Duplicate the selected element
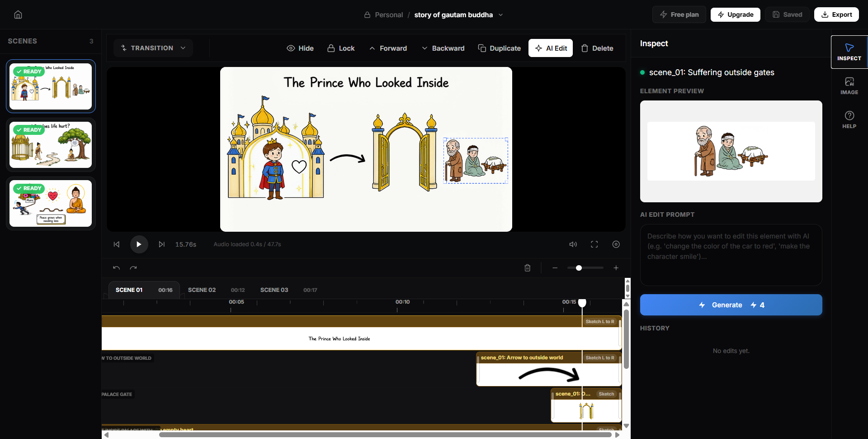The width and height of the screenshot is (868, 439). pyautogui.click(x=500, y=48)
